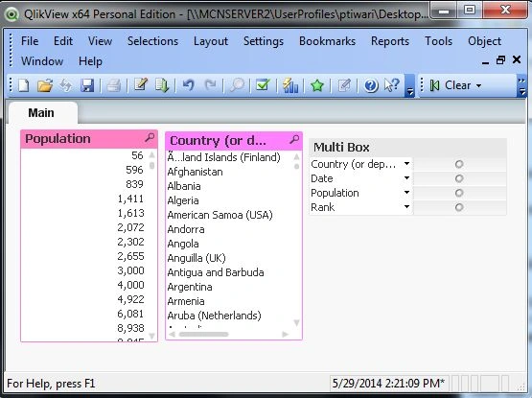Expand Date dropdown in Multi Box

406,178
